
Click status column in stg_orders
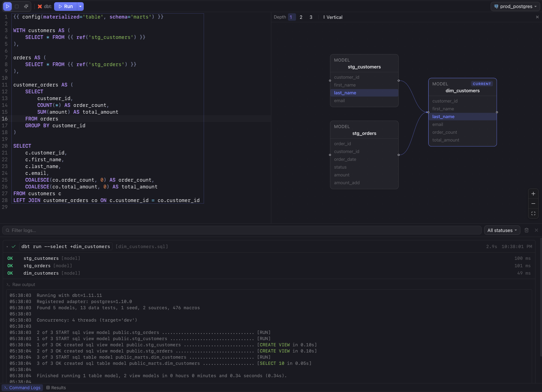pyautogui.click(x=364, y=167)
